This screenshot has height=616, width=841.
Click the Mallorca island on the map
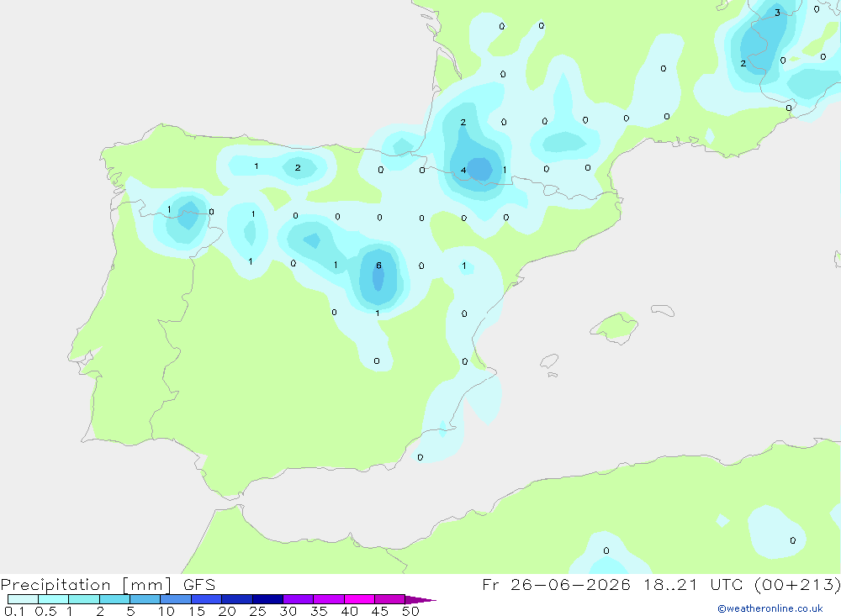(614, 327)
